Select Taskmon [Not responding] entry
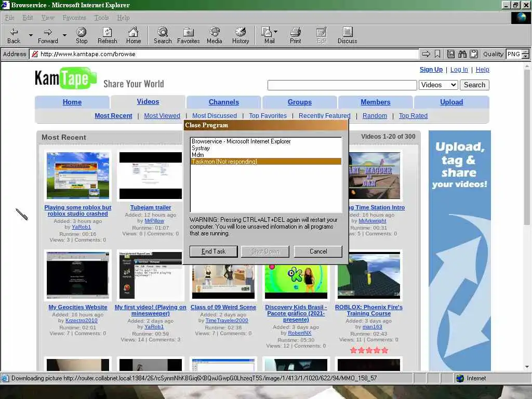532x399 pixels. tap(266, 162)
